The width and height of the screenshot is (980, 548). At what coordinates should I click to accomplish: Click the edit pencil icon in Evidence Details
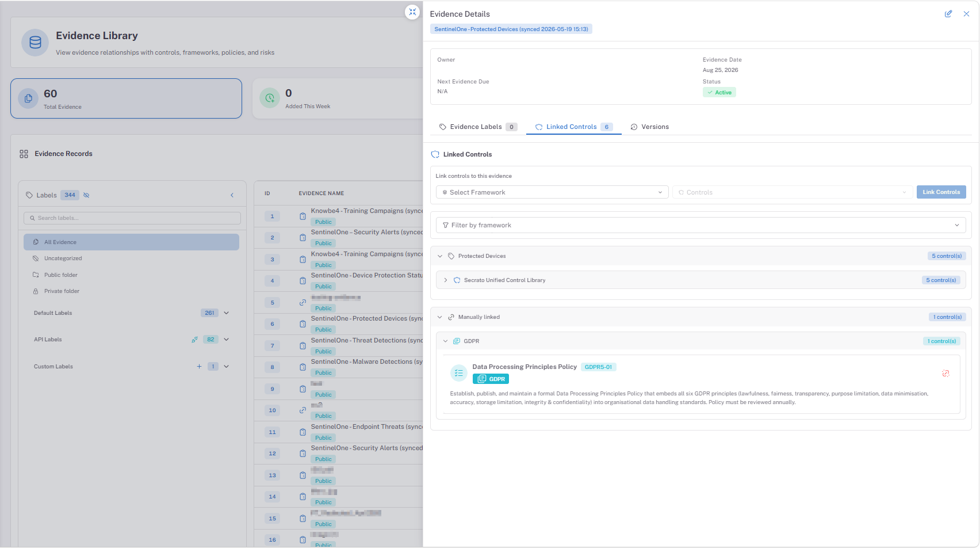948,14
